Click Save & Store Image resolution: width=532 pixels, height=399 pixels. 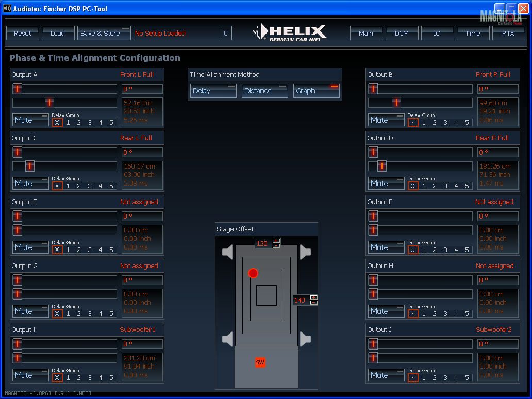(104, 33)
